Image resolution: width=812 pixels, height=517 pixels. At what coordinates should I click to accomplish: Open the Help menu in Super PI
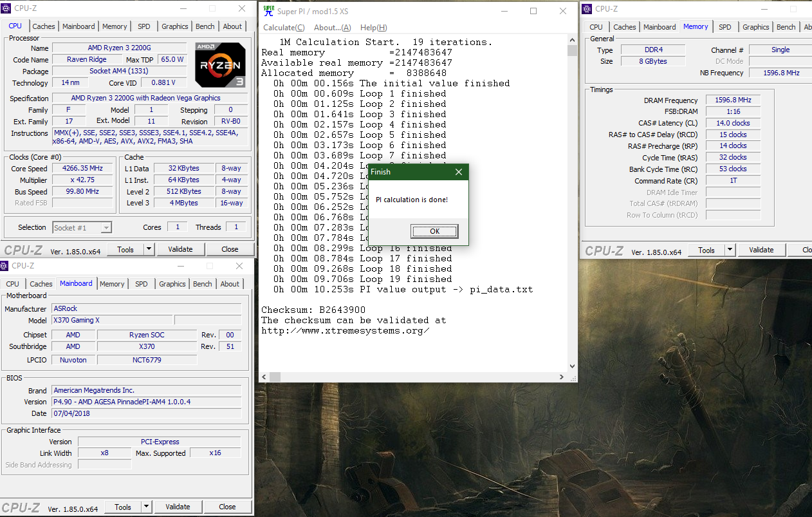(x=373, y=28)
